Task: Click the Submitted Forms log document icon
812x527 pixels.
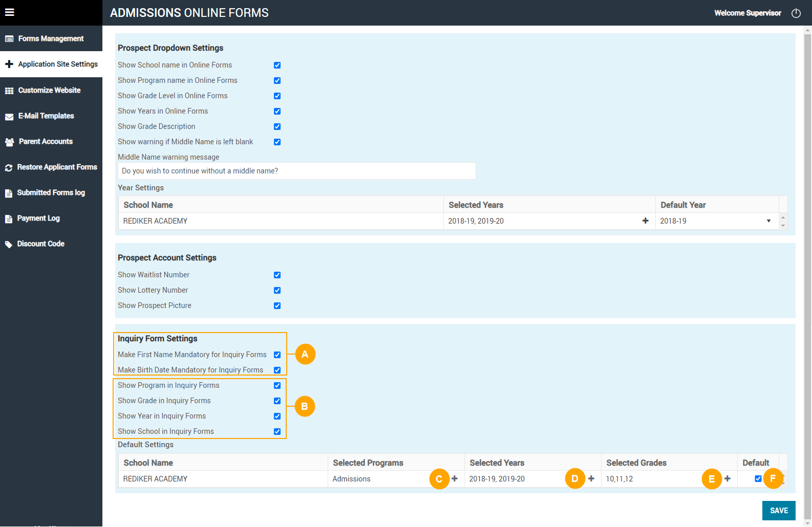Action: coord(9,193)
